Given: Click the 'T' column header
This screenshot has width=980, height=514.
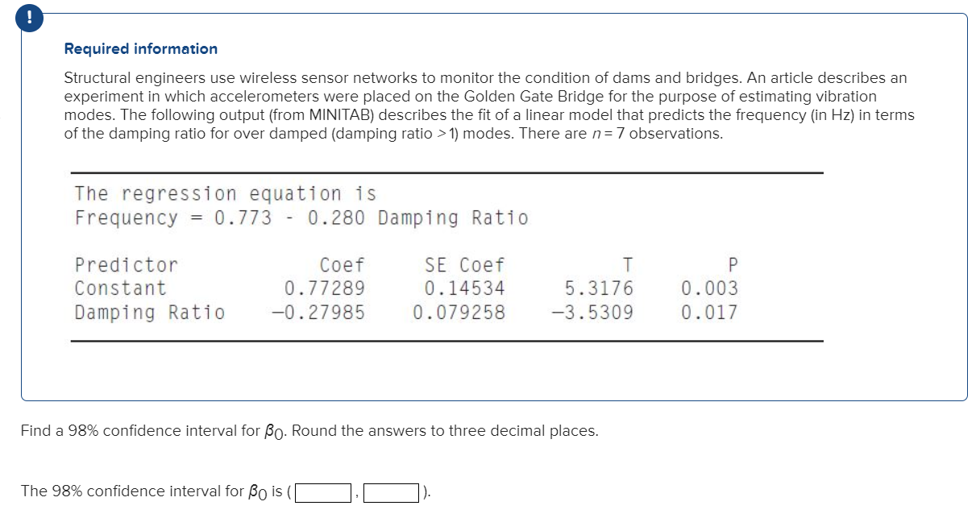Looking at the screenshot, I should (x=627, y=264).
